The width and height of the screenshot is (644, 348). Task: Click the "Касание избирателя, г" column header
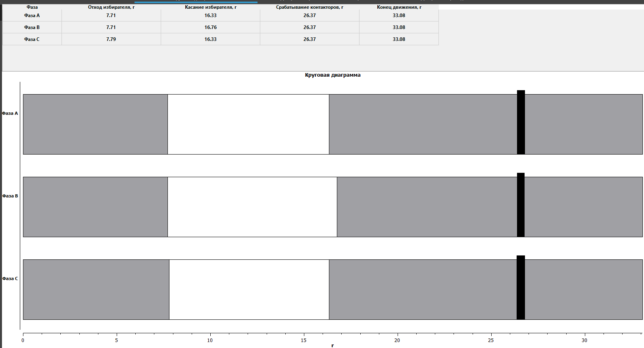coord(210,7)
